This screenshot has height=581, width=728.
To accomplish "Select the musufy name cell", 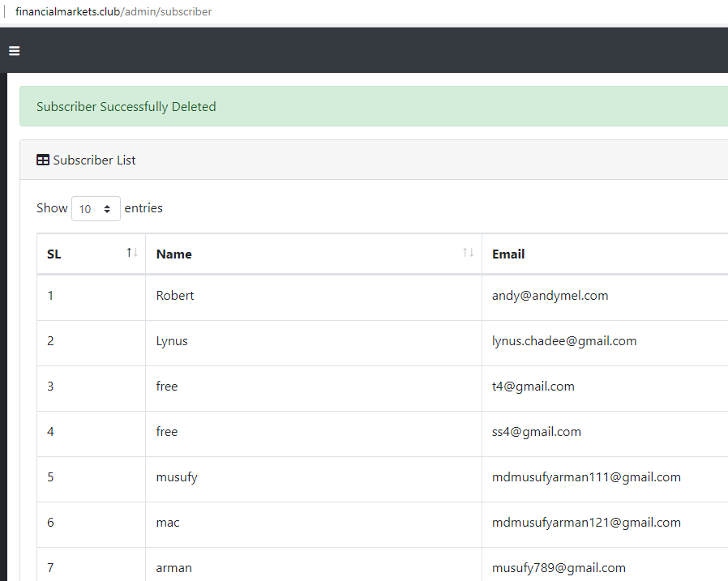I will coord(177,477).
